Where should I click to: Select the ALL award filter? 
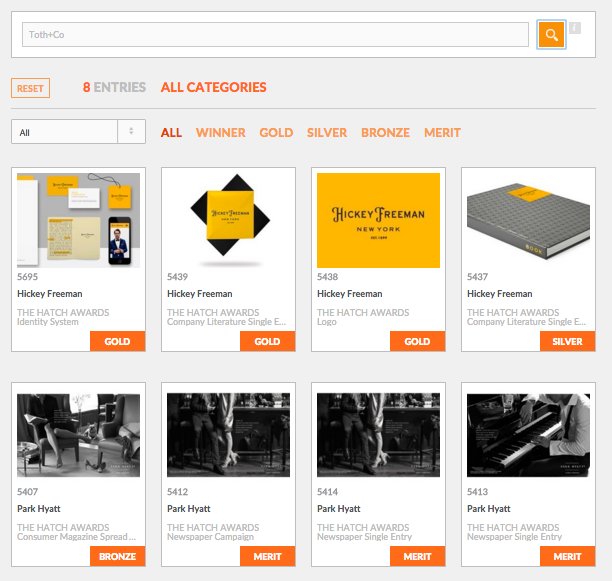tap(171, 133)
